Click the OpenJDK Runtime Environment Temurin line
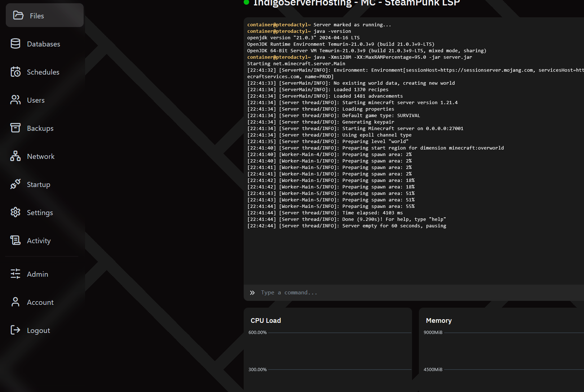 341,44
